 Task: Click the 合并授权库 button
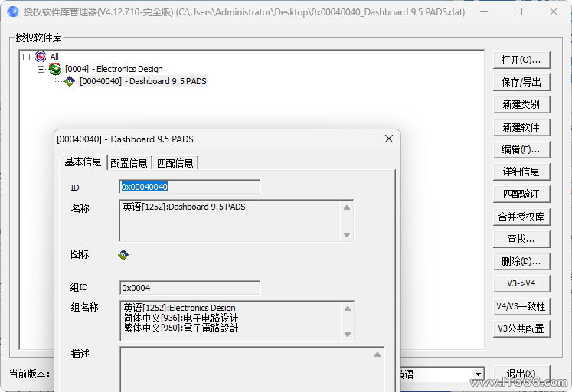click(x=521, y=217)
